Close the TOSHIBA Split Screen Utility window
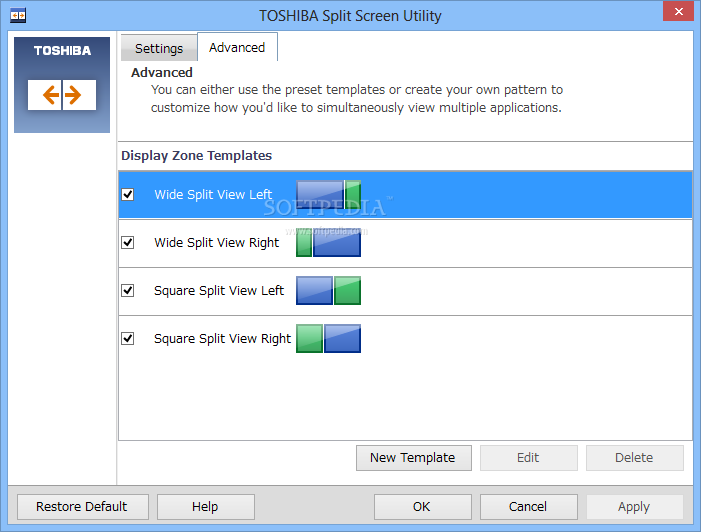Image resolution: width=701 pixels, height=532 pixels. click(x=678, y=12)
